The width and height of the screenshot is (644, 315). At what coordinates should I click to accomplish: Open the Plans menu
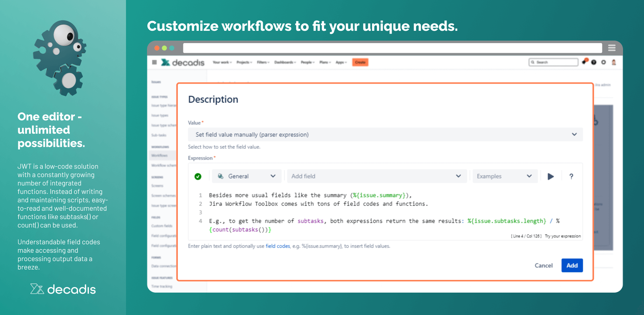[x=325, y=62]
